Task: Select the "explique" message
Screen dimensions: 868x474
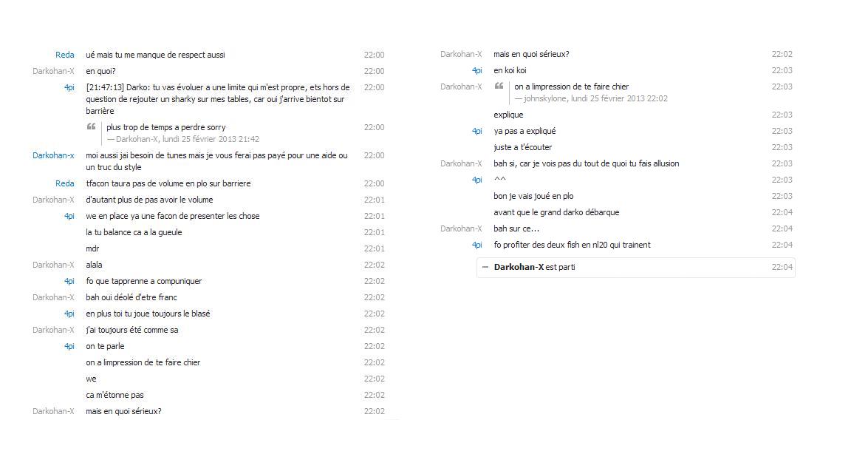Action: [x=508, y=115]
